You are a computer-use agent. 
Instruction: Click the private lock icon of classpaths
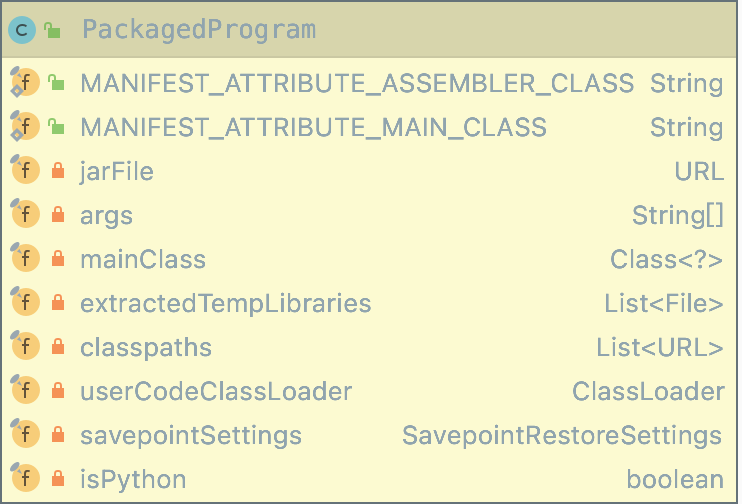tap(58, 346)
